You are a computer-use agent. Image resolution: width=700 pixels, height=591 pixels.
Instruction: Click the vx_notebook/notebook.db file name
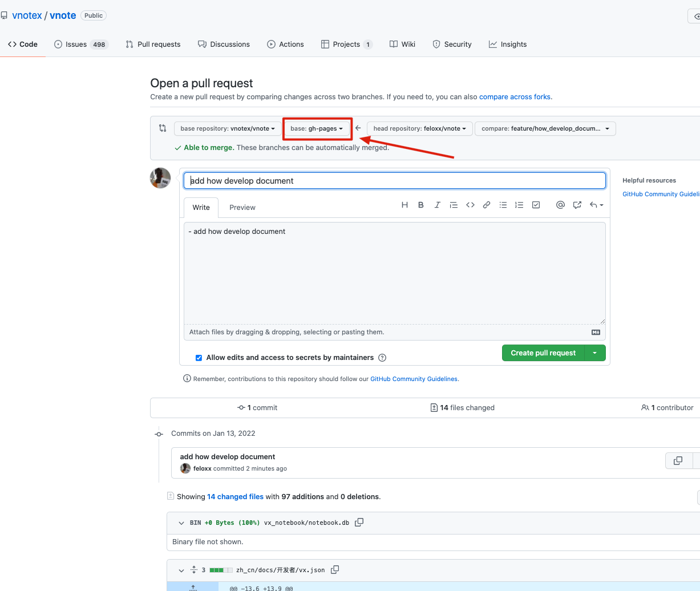coord(306,523)
